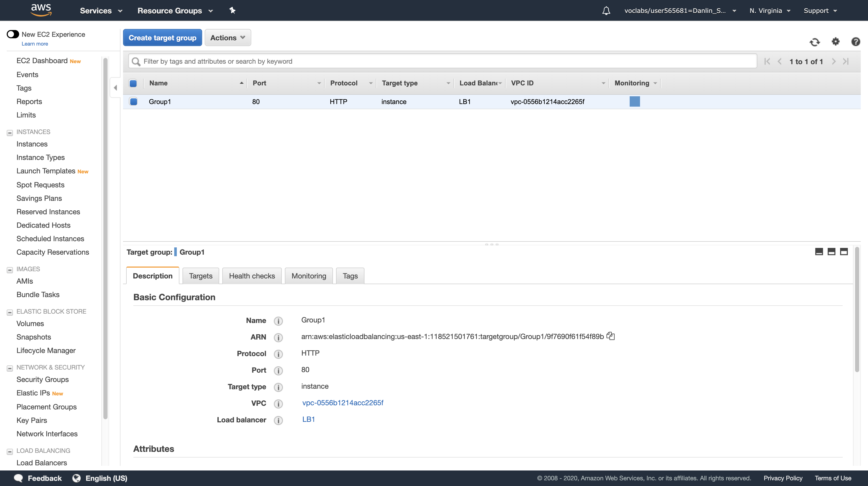Click the refresh icon above the table
Viewport: 868px width, 486px height.
[814, 42]
